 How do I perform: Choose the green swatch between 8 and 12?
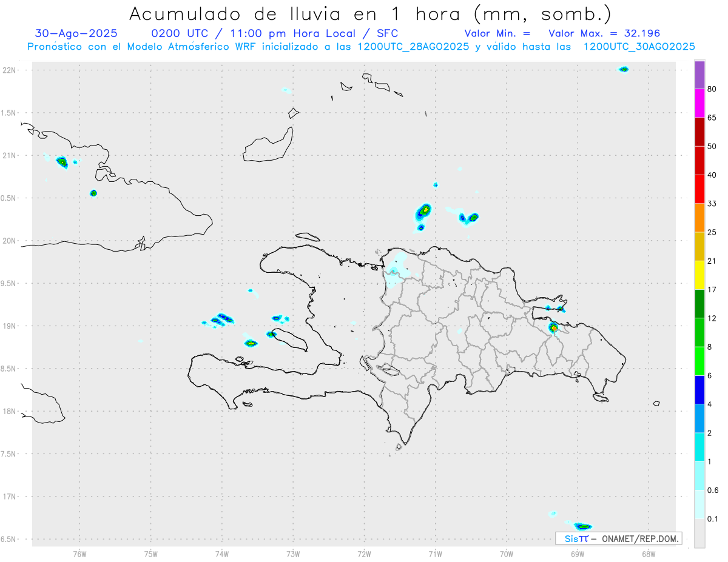point(699,332)
